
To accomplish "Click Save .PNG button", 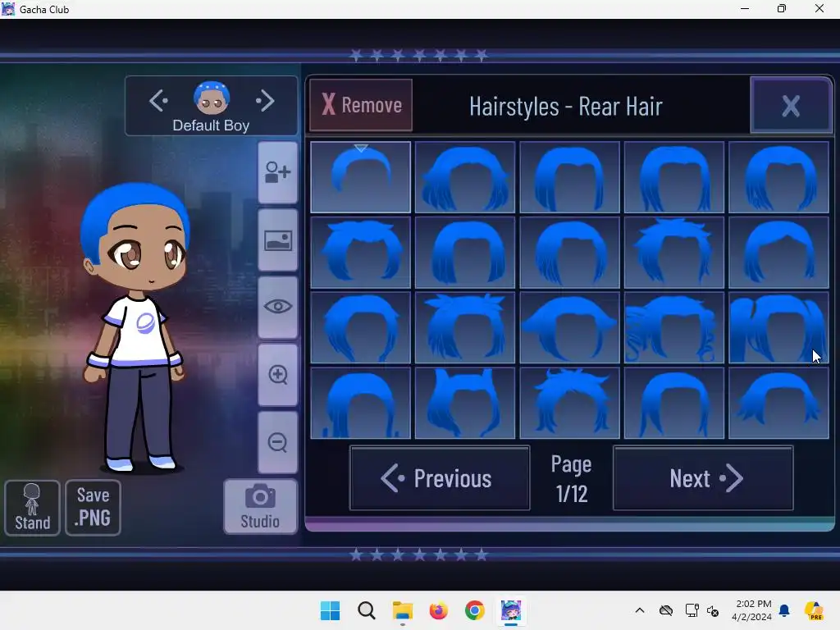I will pyautogui.click(x=94, y=508).
